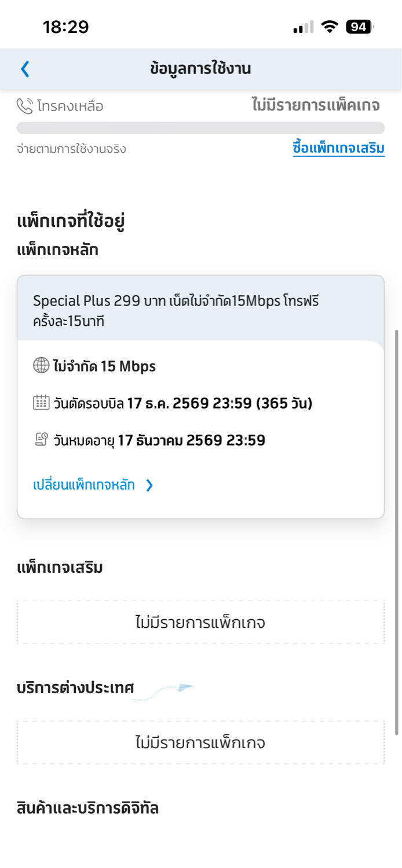The width and height of the screenshot is (402, 868).
Task: Tap the paper plane icon near บริการต่างประเทศ
Action: point(185,687)
